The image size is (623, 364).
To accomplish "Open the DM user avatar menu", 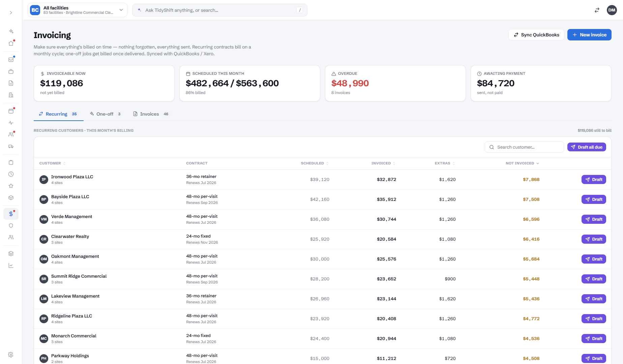I will [612, 10].
